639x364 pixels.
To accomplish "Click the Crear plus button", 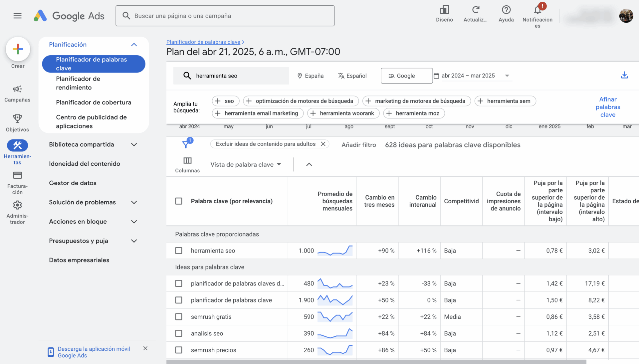I will 18,49.
